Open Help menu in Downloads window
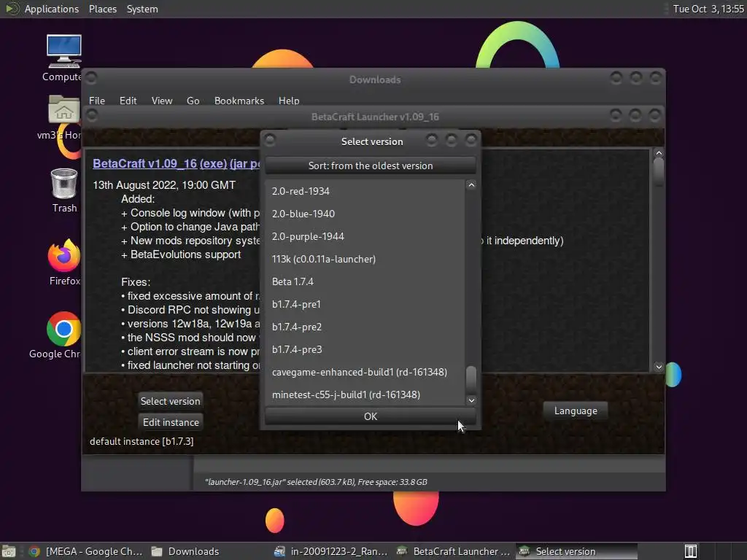The height and width of the screenshot is (560, 747). pyautogui.click(x=289, y=101)
